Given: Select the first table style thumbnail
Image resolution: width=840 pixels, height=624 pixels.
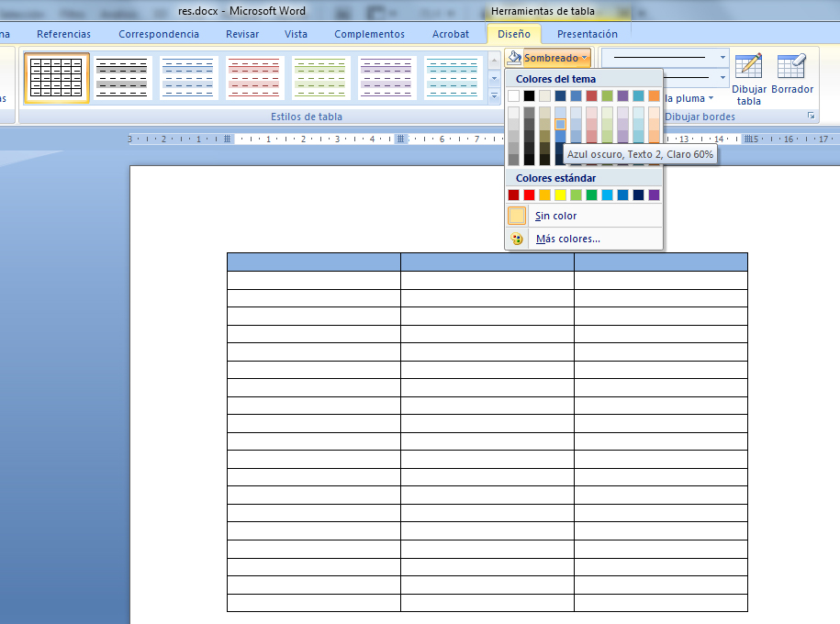Looking at the screenshot, I should pyautogui.click(x=56, y=78).
